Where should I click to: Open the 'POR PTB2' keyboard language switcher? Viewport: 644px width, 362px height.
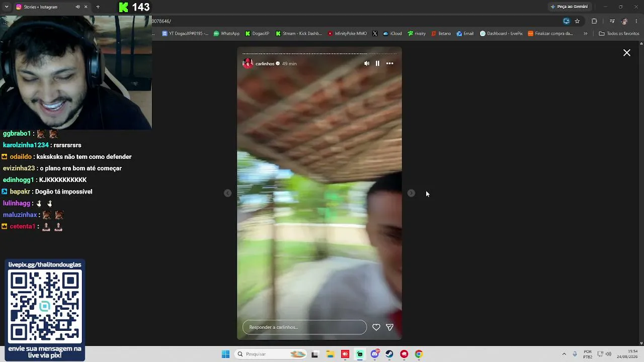[588, 354]
